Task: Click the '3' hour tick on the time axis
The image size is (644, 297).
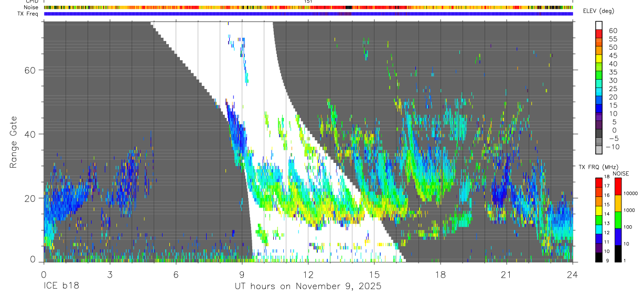Action: 110,274
